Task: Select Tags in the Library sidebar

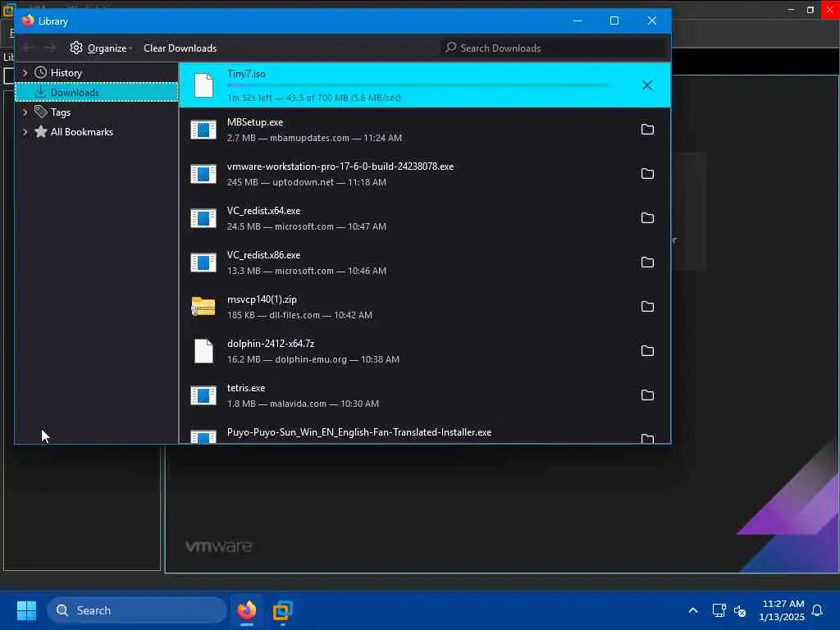Action: pos(97,112)
